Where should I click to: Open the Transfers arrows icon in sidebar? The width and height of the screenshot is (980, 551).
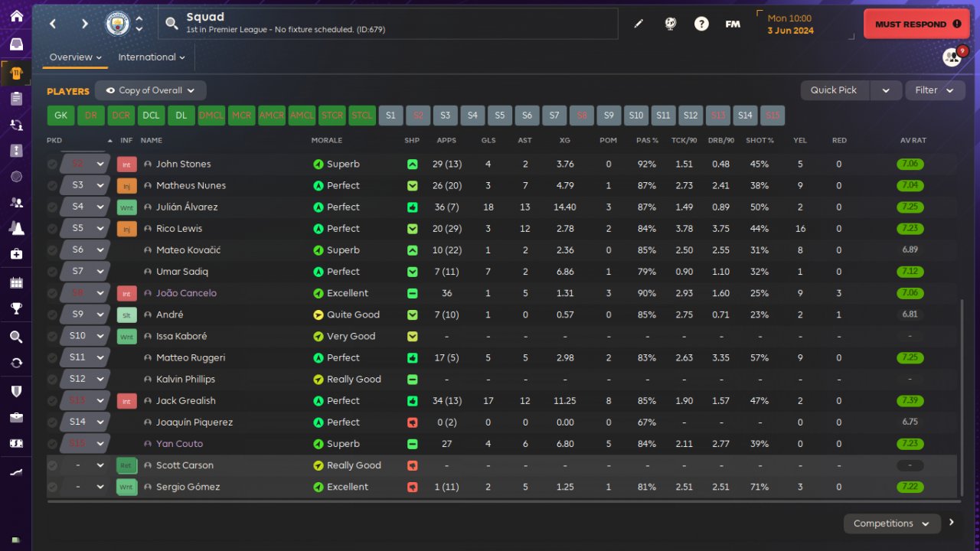pyautogui.click(x=16, y=363)
